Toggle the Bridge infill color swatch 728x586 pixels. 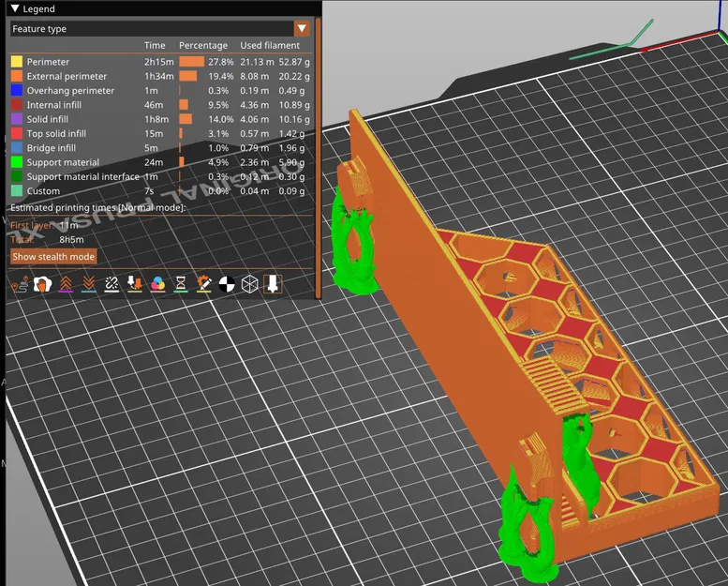click(17, 148)
